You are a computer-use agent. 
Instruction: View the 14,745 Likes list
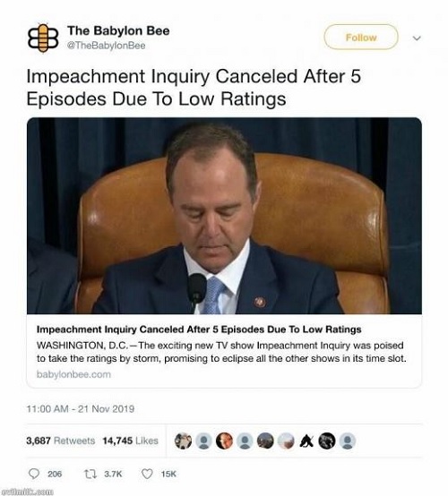pyautogui.click(x=130, y=440)
